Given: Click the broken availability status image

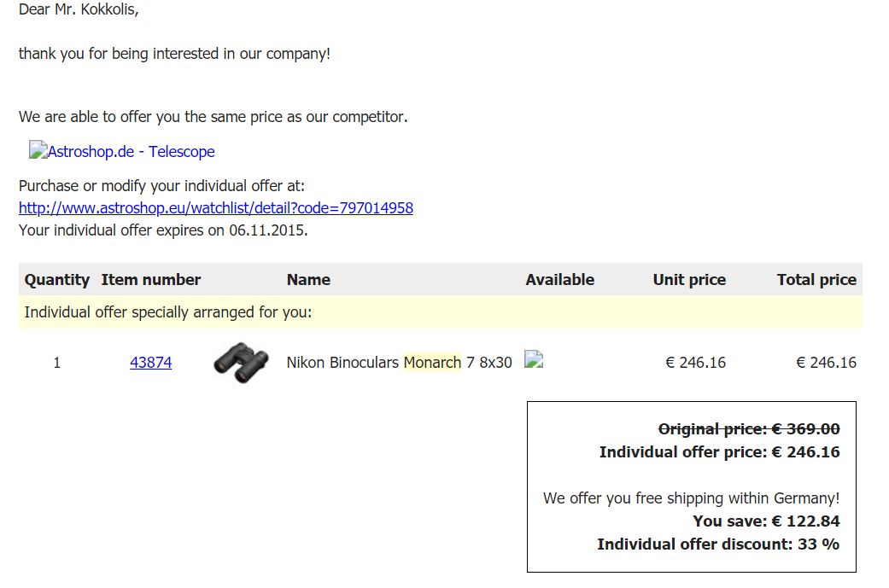Looking at the screenshot, I should (534, 359).
